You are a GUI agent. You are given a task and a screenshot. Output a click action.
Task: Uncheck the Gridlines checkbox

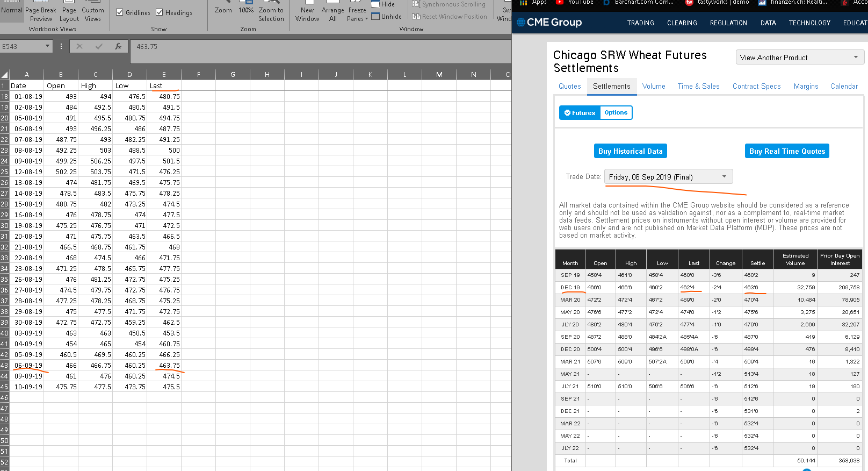[120, 12]
